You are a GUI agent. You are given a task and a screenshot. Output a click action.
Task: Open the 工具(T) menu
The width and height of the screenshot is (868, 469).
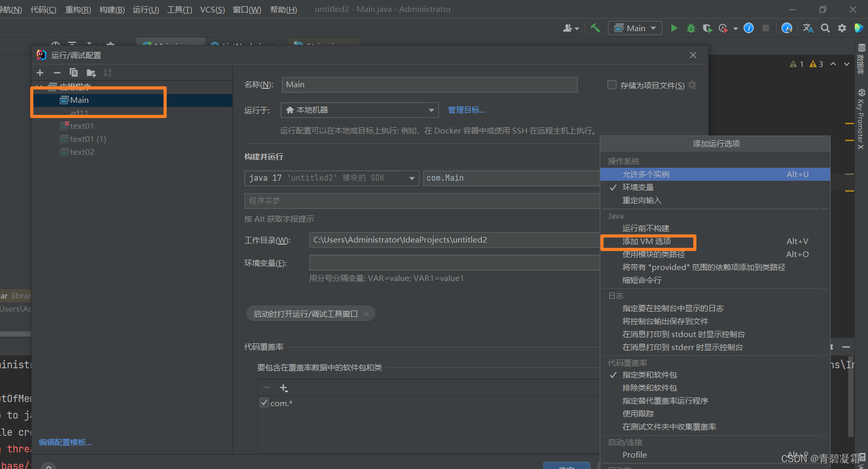(180, 9)
